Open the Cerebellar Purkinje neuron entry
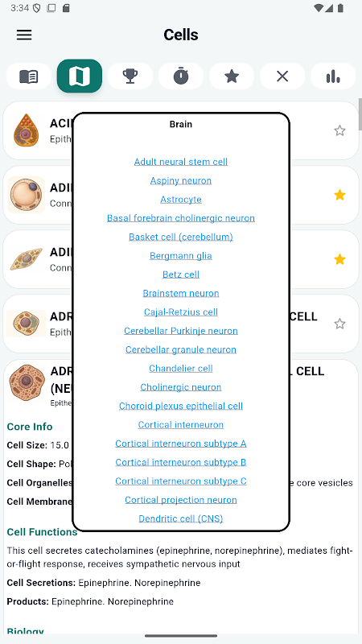Viewport: 362px width, 644px height. point(181,331)
